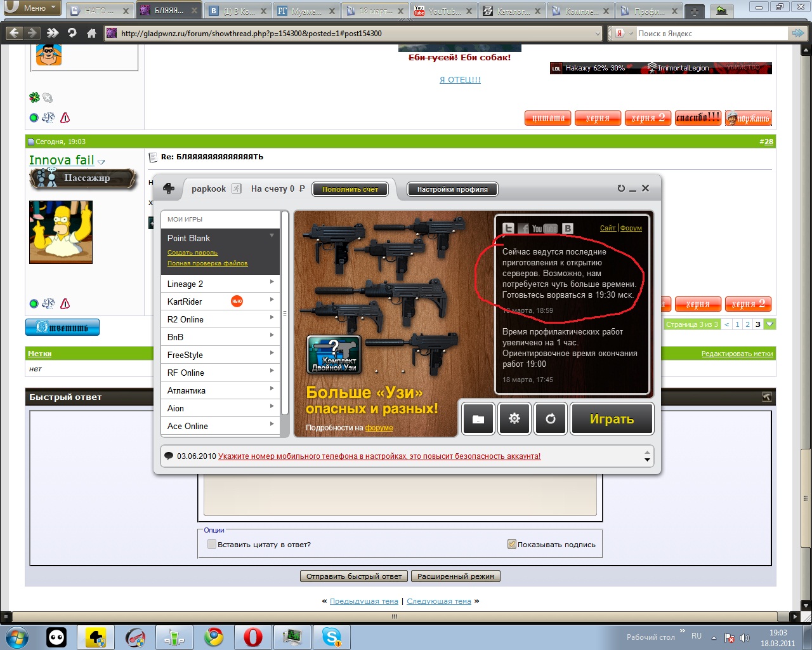
Task: Click the launcher game list scrollbar
Action: coord(285,314)
